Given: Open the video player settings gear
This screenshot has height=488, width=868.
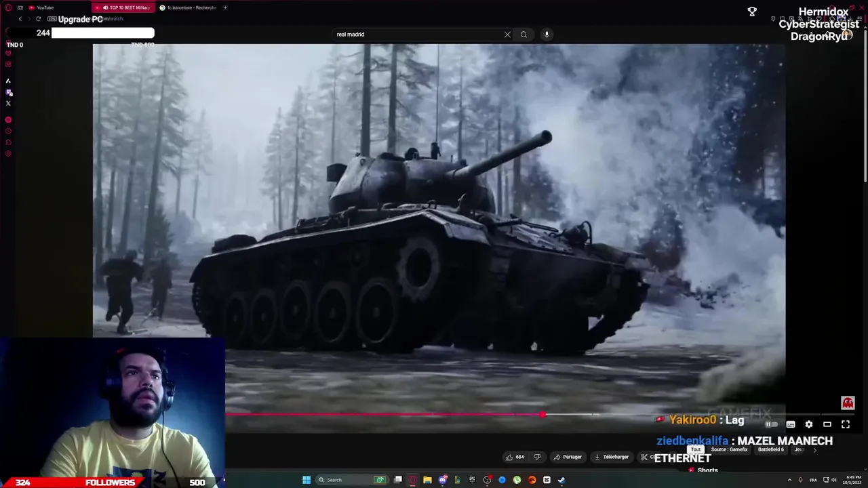Looking at the screenshot, I should coord(809,424).
